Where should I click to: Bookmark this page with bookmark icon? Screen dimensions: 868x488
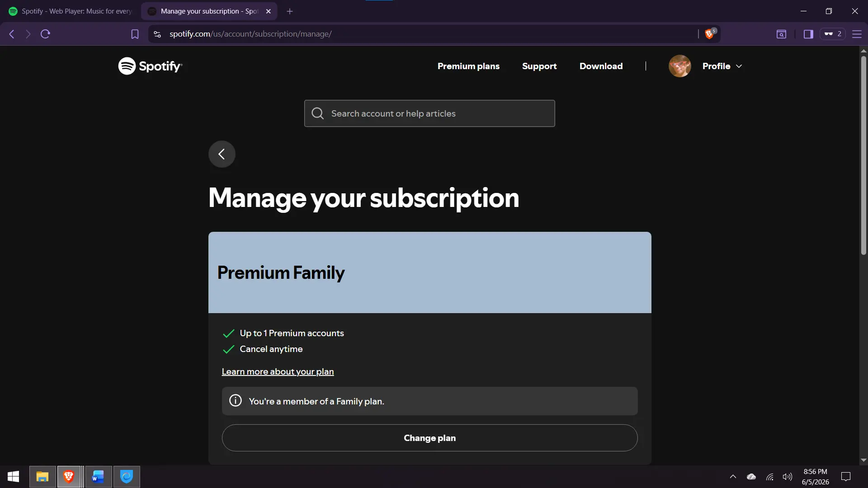click(135, 34)
